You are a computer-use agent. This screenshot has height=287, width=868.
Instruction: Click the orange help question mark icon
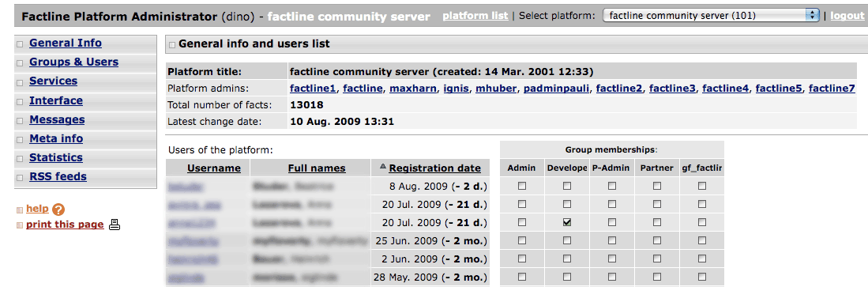coord(58,210)
